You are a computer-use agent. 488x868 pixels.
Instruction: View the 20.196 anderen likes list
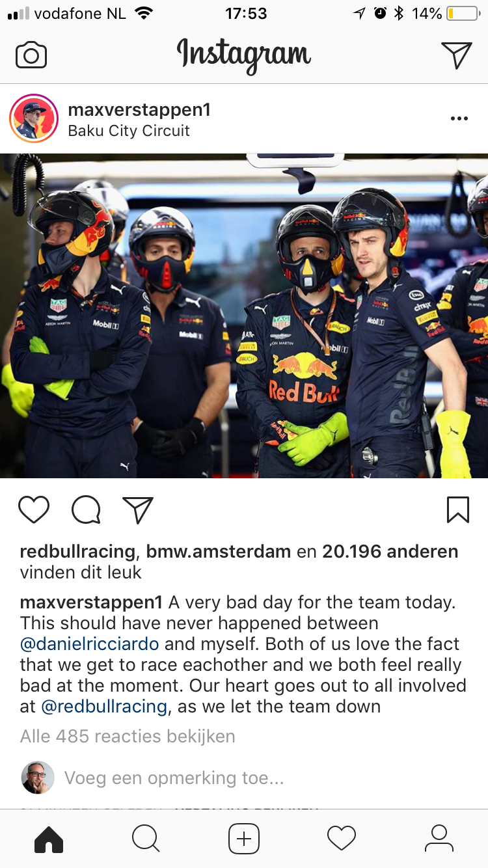[x=390, y=552]
